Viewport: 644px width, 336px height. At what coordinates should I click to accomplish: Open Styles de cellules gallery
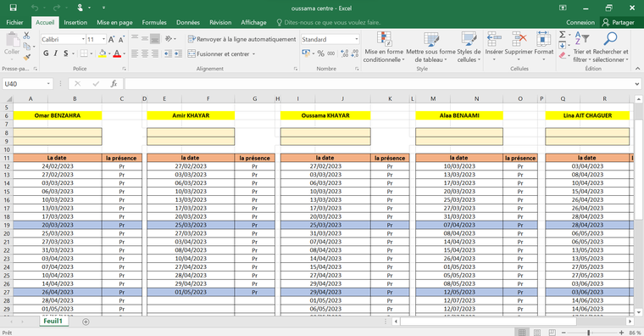469,47
